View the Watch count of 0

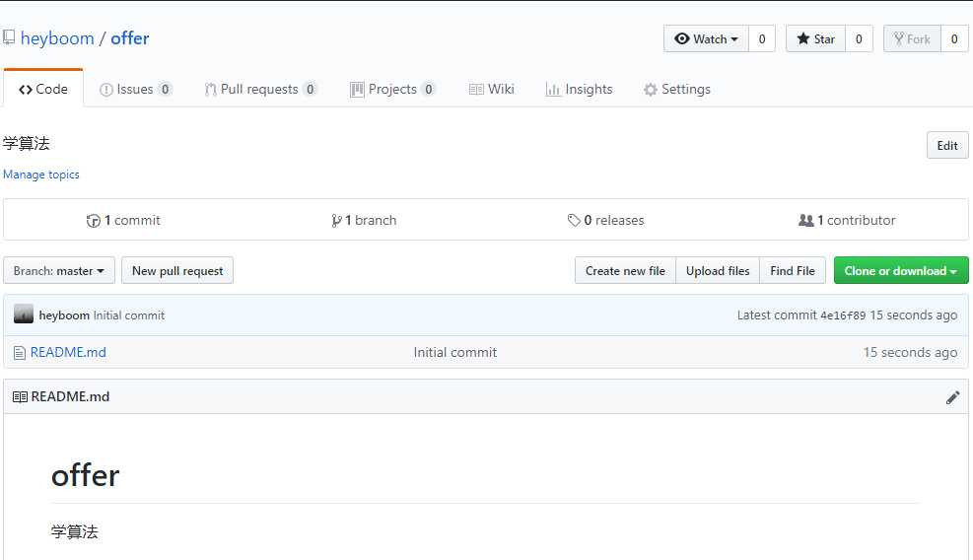pos(762,38)
